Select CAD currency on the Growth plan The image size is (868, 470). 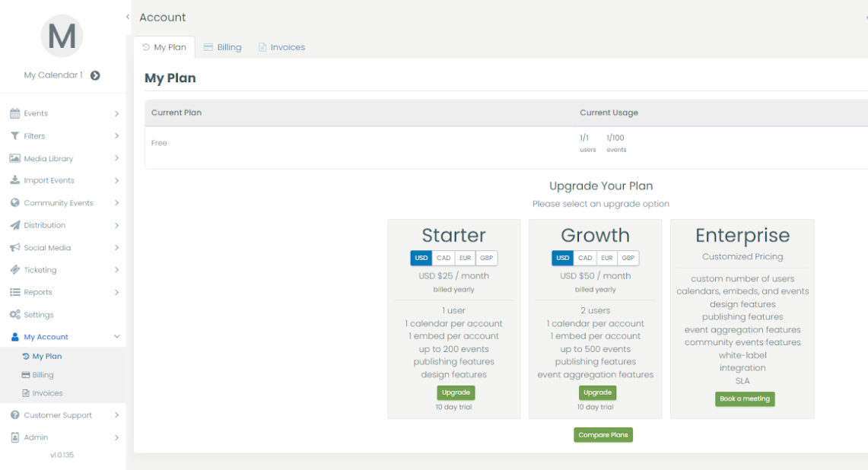tap(585, 258)
